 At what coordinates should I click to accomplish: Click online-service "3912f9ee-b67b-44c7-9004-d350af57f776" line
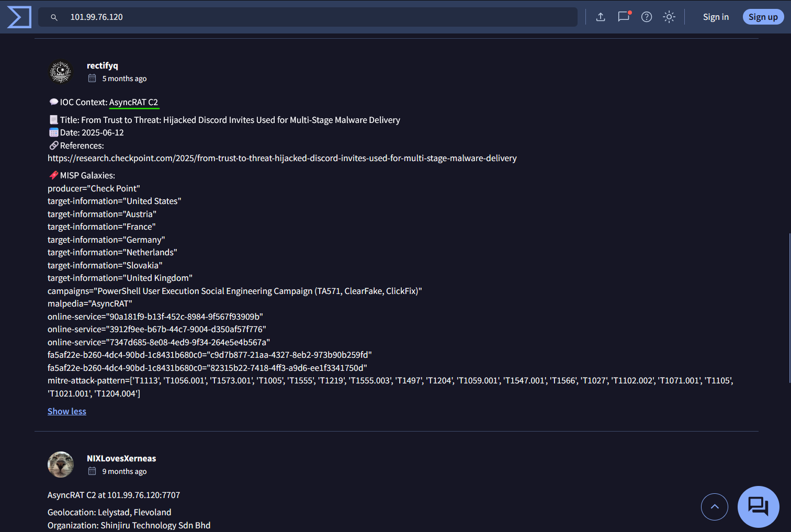[157, 330]
